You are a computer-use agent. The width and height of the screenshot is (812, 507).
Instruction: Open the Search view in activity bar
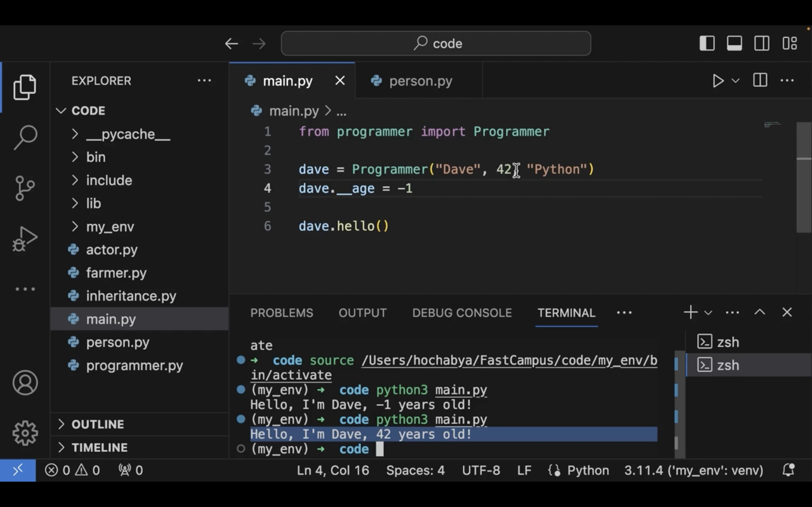point(25,137)
